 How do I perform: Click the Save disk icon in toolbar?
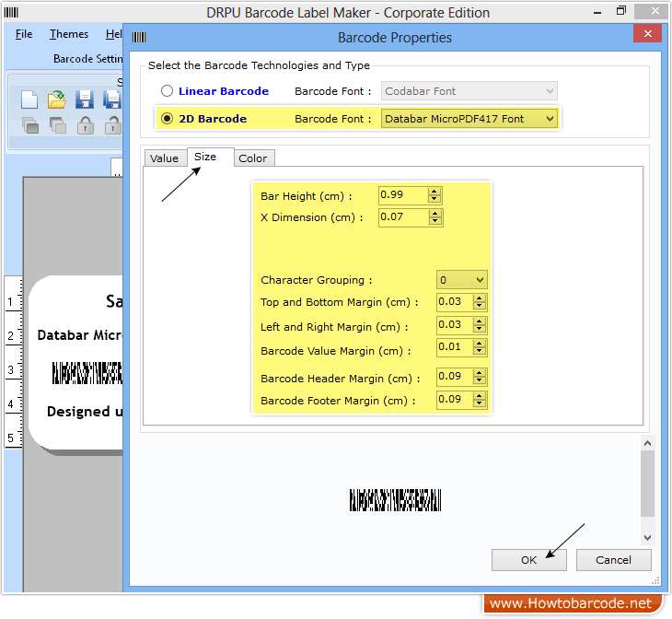click(85, 100)
